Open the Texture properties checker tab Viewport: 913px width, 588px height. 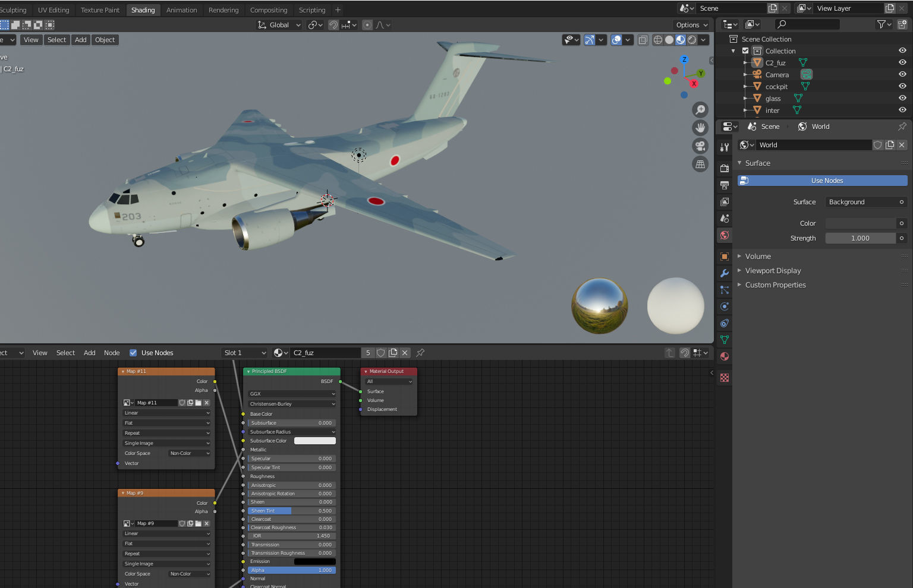[x=724, y=378]
